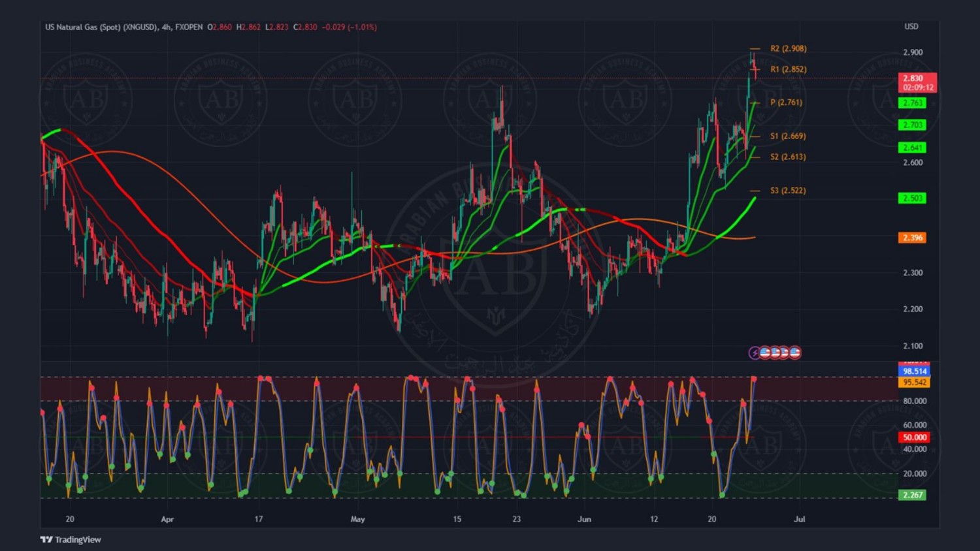Click the 2.900 price scale value
Viewport: 980px width, 551px height.
(913, 53)
